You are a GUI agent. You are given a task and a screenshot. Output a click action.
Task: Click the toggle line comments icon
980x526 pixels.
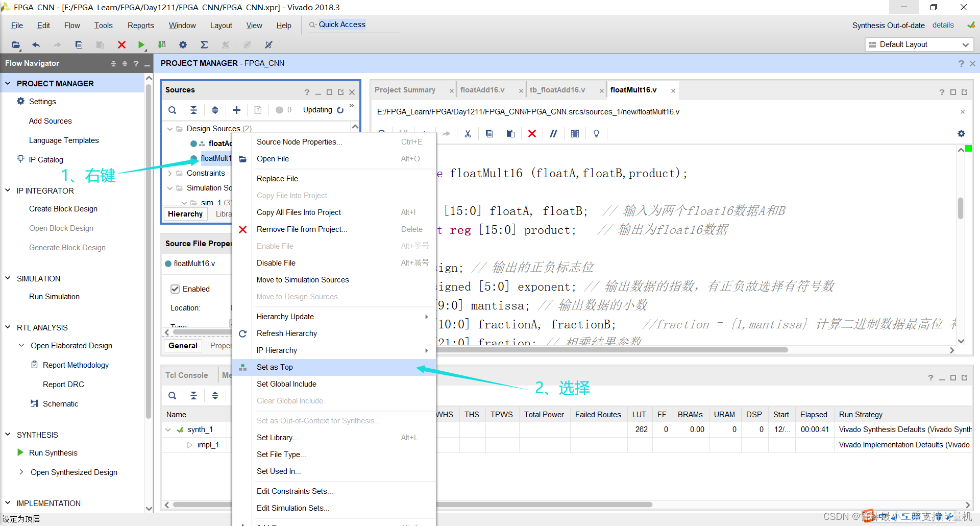coord(553,133)
